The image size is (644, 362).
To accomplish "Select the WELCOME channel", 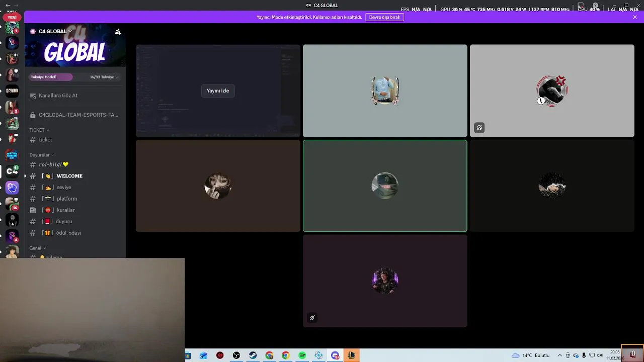I will pyautogui.click(x=75, y=176).
